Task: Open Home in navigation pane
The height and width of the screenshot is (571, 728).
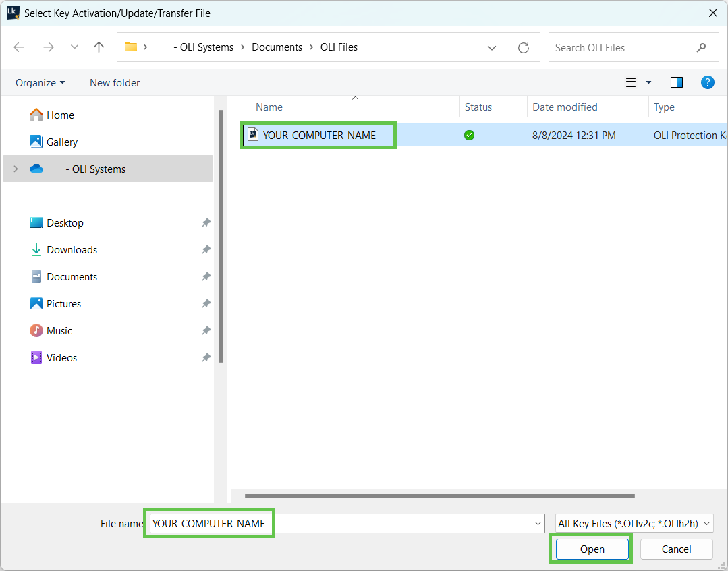Action: [51, 115]
